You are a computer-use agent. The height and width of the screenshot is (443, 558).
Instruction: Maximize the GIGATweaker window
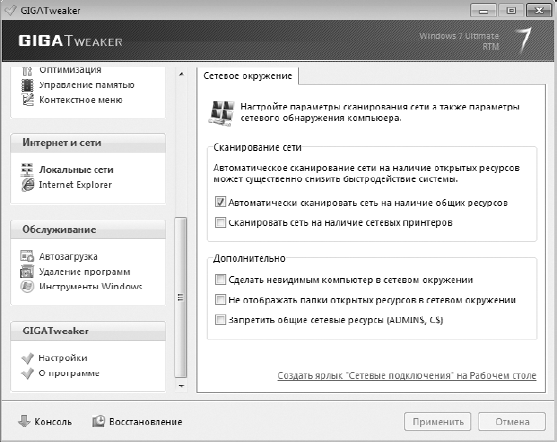(511, 10)
